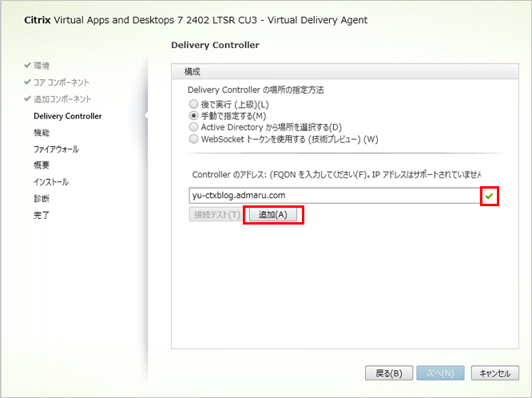Open 概要 step in sidebar
The image size is (532, 398).
[41, 165]
